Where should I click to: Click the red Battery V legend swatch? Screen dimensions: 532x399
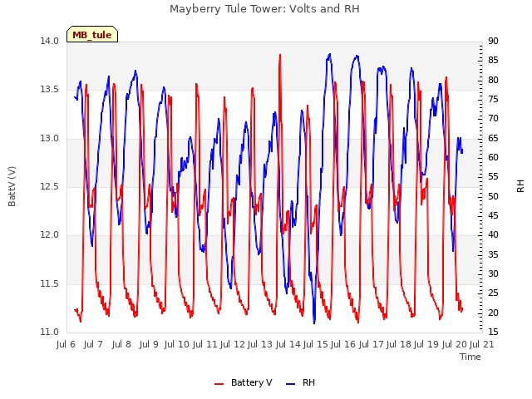click(219, 383)
